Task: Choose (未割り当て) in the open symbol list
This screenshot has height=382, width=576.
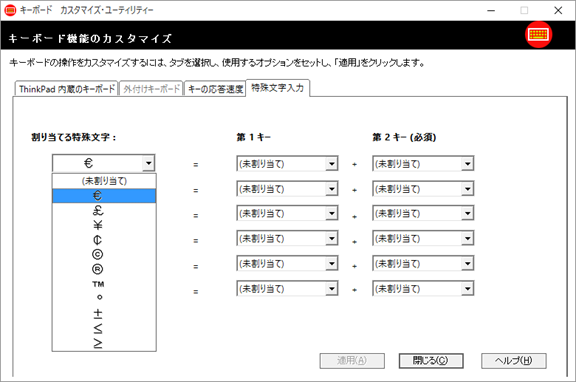Action: (x=104, y=181)
